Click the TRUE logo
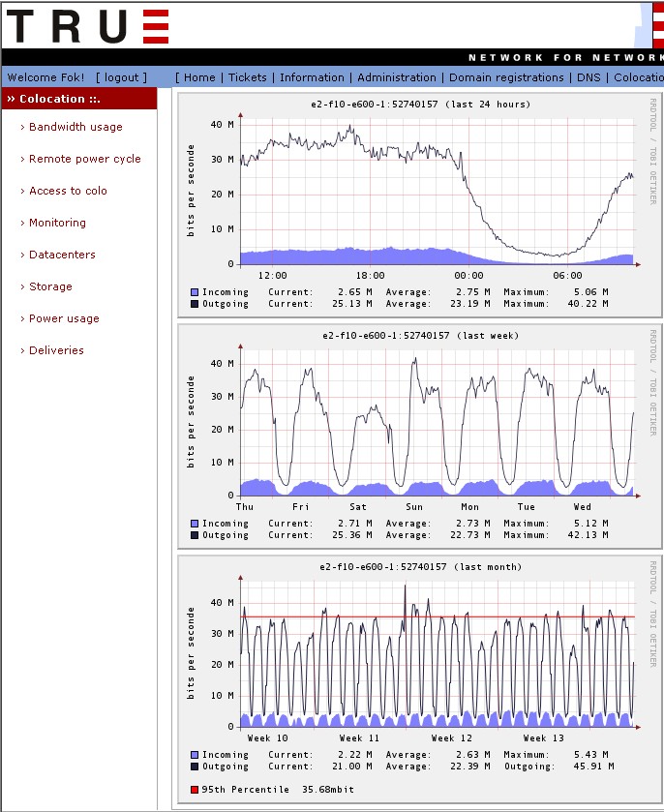Image resolution: width=664 pixels, height=812 pixels. (x=87, y=26)
